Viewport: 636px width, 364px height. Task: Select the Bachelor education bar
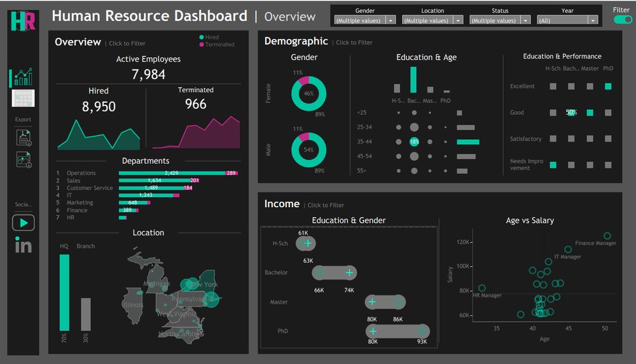[413, 80]
